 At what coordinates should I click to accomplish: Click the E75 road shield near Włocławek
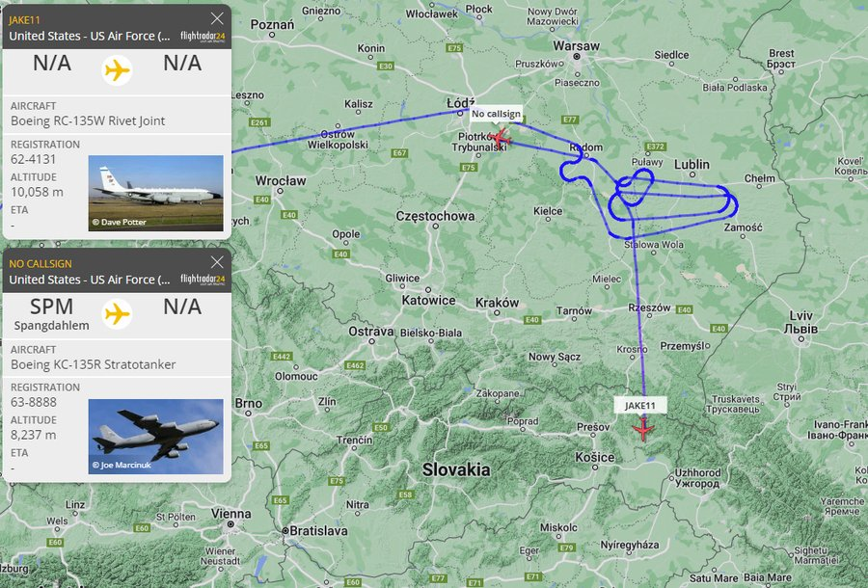tap(454, 48)
